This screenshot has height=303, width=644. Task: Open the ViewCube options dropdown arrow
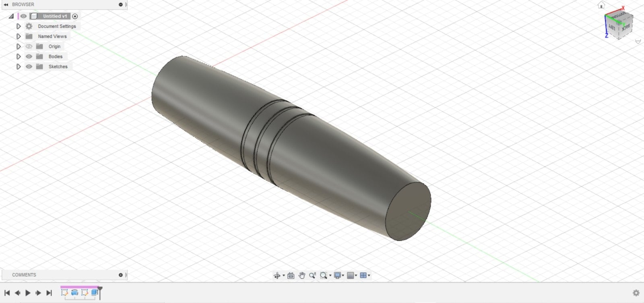pos(638,42)
